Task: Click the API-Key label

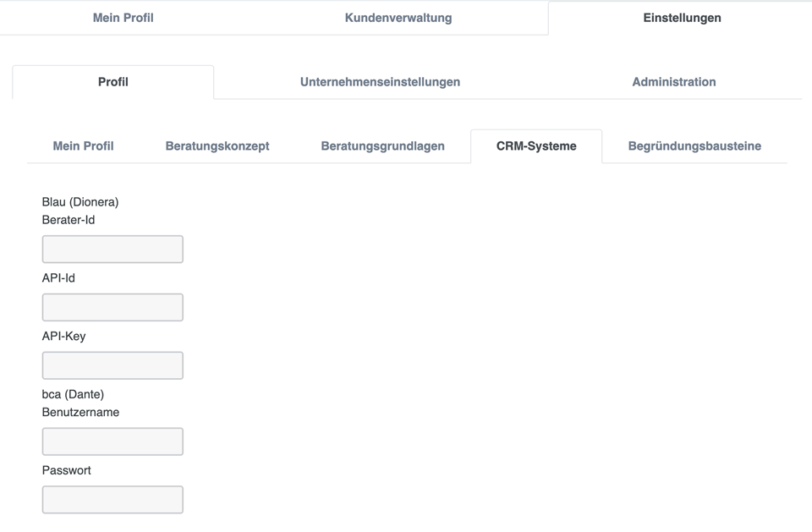Action: 63,336
